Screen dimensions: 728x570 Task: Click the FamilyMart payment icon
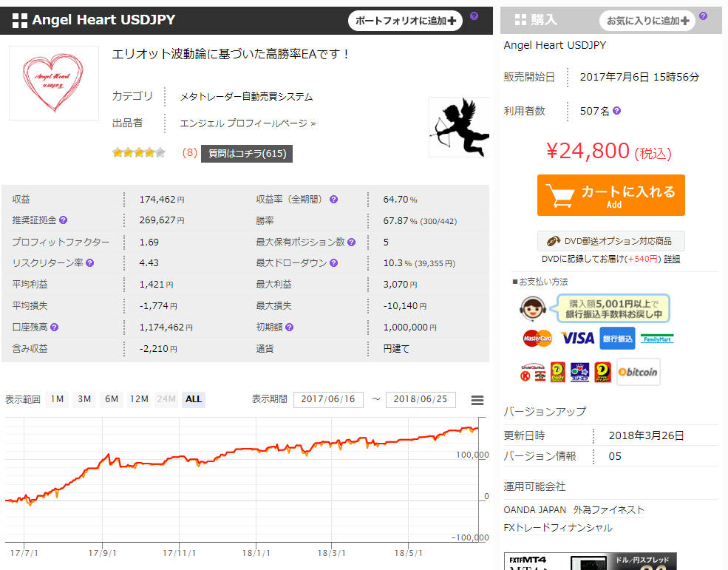click(657, 339)
